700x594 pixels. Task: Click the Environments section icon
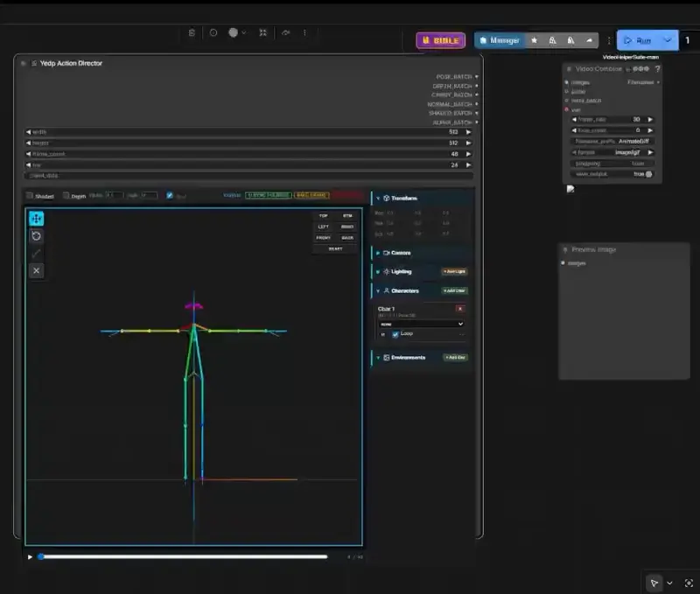tap(386, 358)
